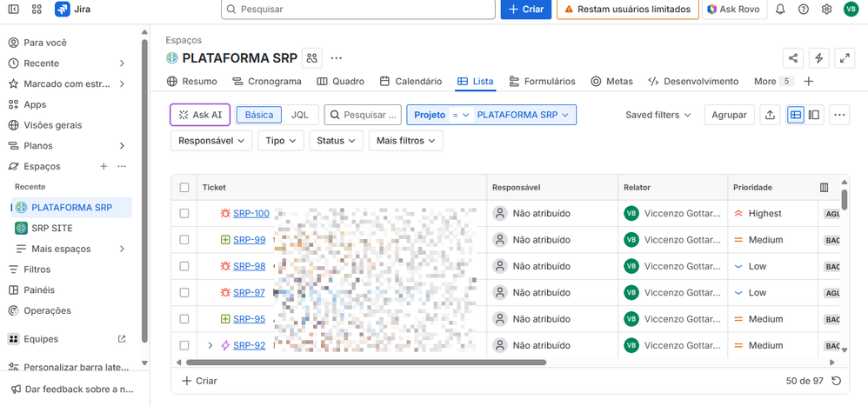Switch to JQL search mode

click(x=299, y=115)
